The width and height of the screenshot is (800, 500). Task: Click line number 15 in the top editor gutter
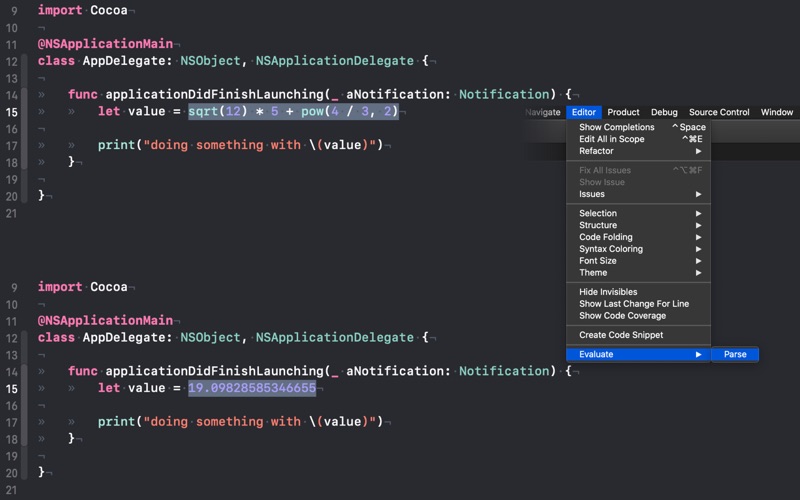click(x=12, y=112)
